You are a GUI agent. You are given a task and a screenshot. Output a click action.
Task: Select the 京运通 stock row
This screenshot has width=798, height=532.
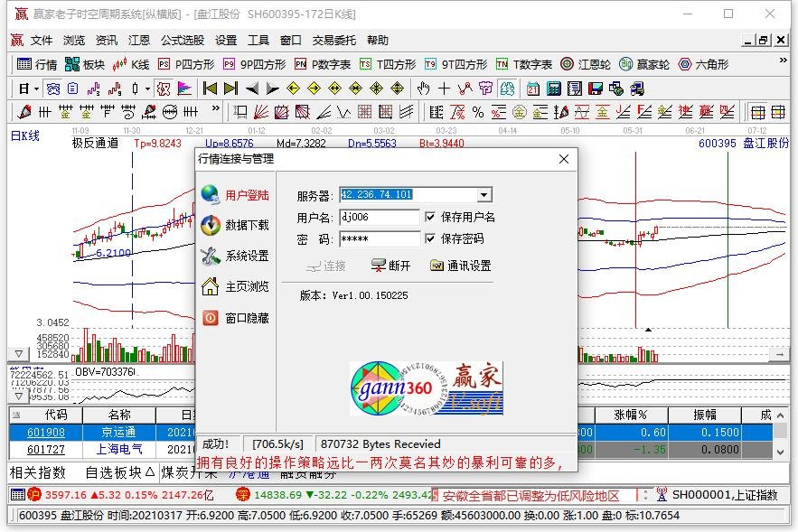coord(117,432)
